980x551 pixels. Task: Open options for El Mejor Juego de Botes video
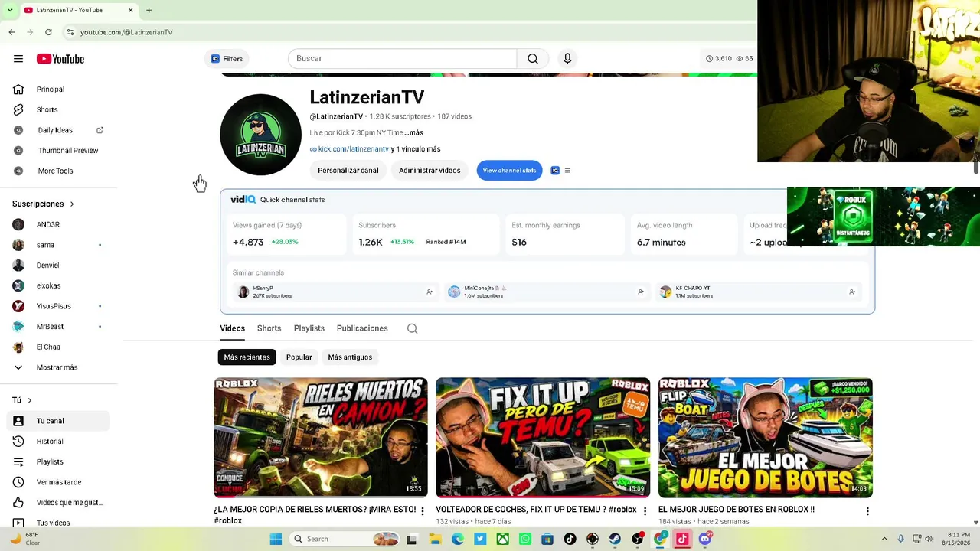[x=867, y=510]
